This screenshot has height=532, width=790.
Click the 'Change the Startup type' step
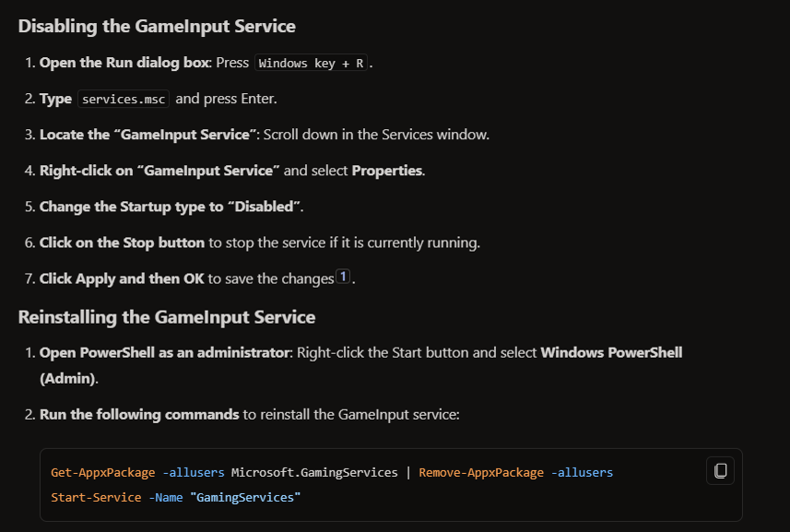171,207
